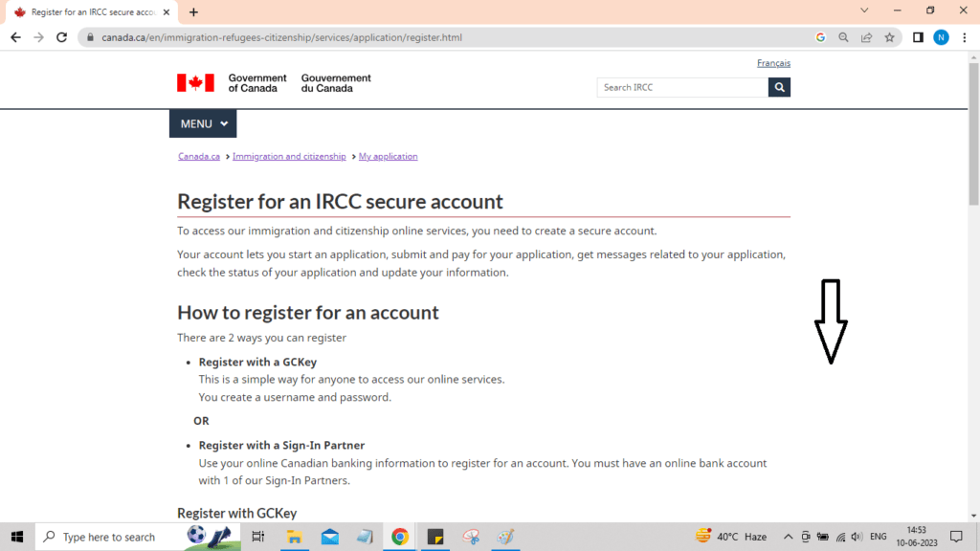Open Chrome's three-dot menu
Viewport: 980px width, 551px height.
[964, 37]
